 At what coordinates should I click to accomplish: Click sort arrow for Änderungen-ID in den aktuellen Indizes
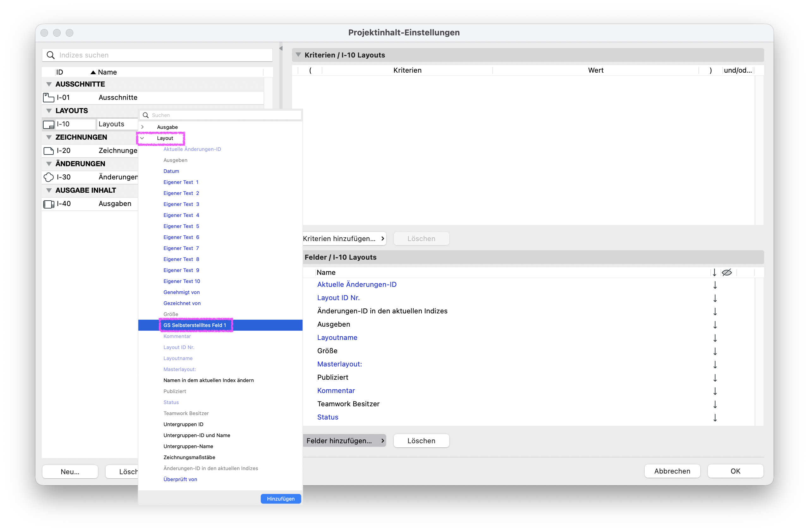pyautogui.click(x=715, y=311)
